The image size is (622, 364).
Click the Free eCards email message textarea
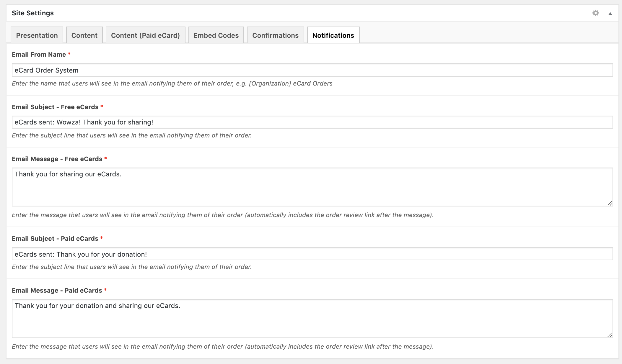pos(312,187)
